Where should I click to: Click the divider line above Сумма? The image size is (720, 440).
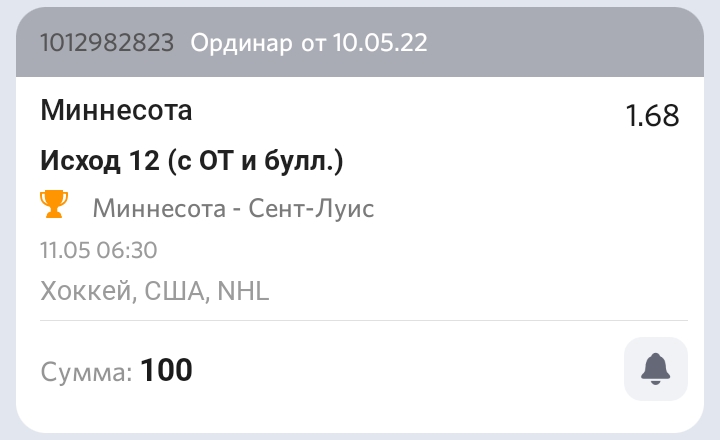pos(360,320)
